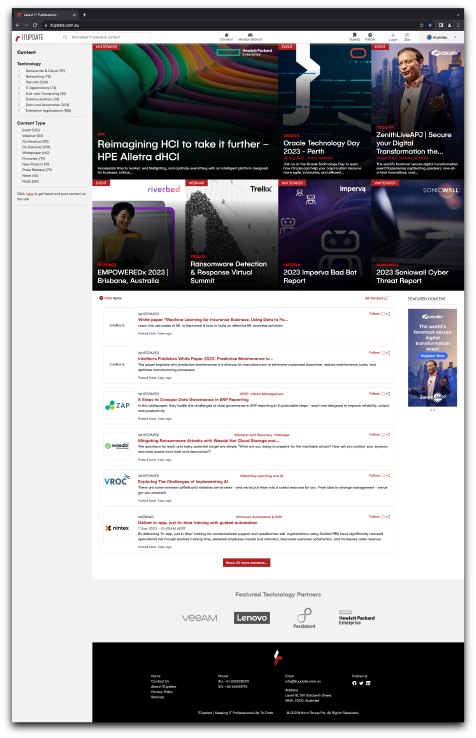Select the Latest IT Publications browser tab
Viewport: 476px width, 738px height.
(45, 15)
